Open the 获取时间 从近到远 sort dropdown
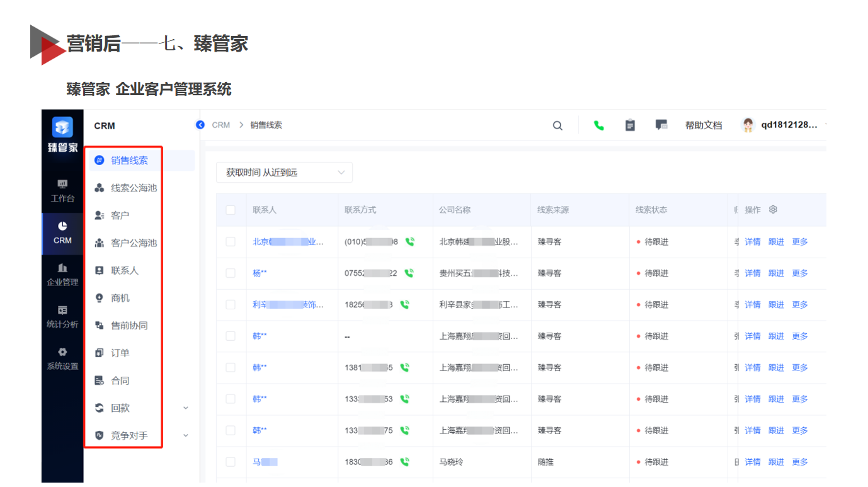 pyautogui.click(x=284, y=173)
